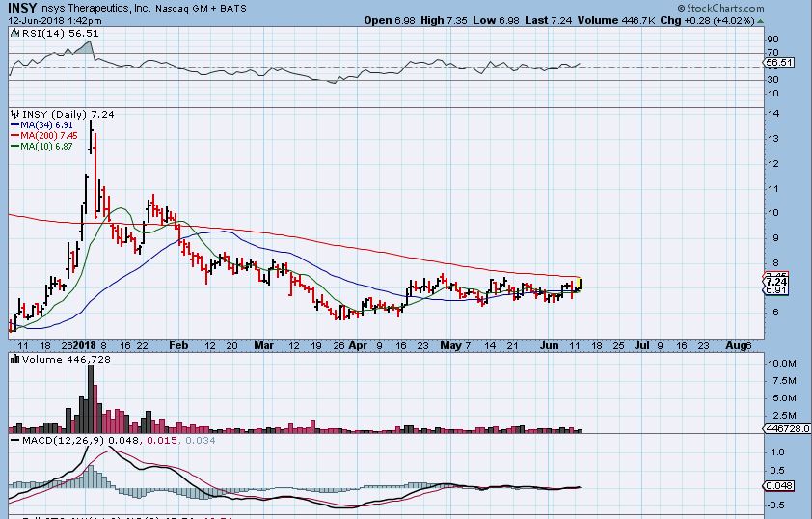Click the StockCharts.com copyright logo
Screen dimensions: 812x519
[x=720, y=8]
